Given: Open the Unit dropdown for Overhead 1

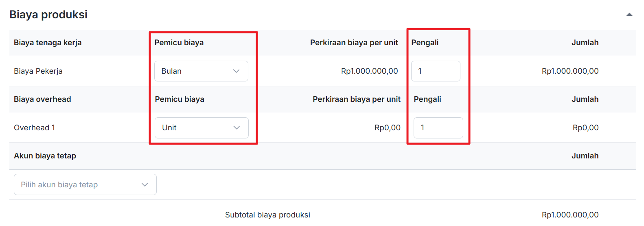Looking at the screenshot, I should (x=202, y=128).
